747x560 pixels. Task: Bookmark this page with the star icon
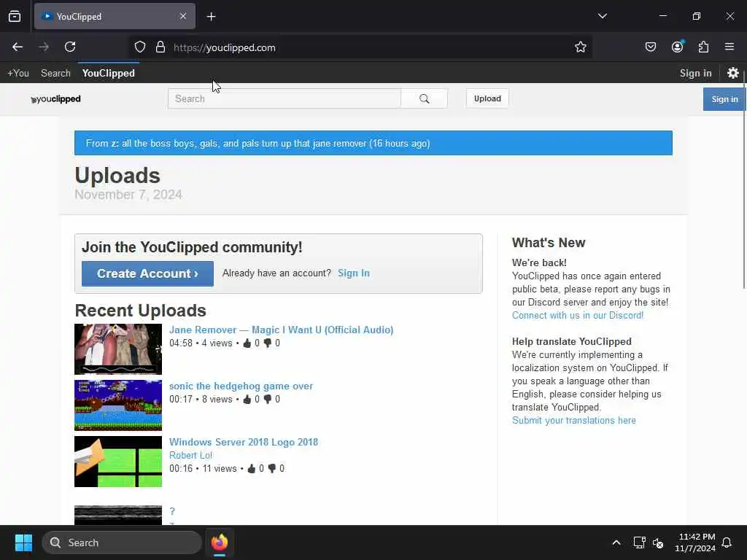click(x=580, y=47)
